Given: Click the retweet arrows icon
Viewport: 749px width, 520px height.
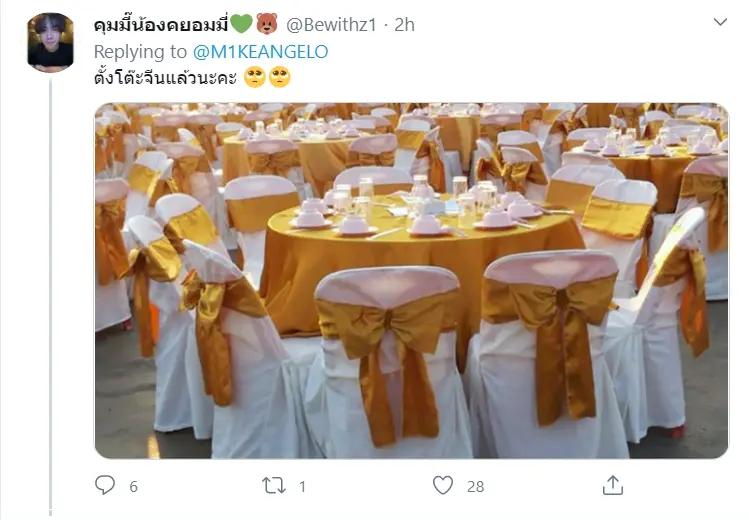Looking at the screenshot, I should point(274,486).
